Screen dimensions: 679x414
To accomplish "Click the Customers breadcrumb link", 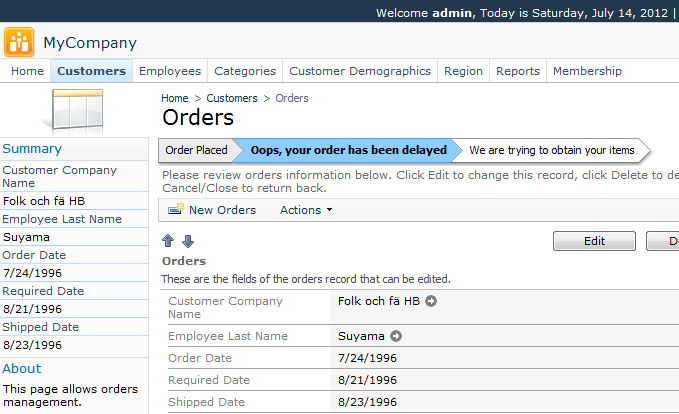I will click(232, 98).
